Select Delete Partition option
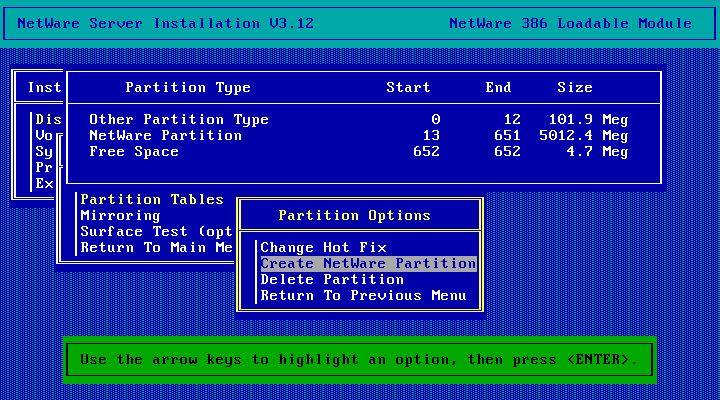 332,280
